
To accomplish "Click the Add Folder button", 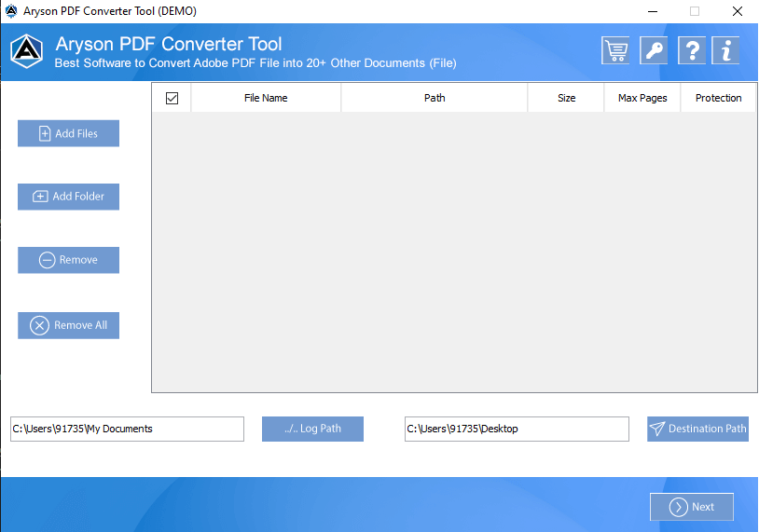I will coord(68,197).
